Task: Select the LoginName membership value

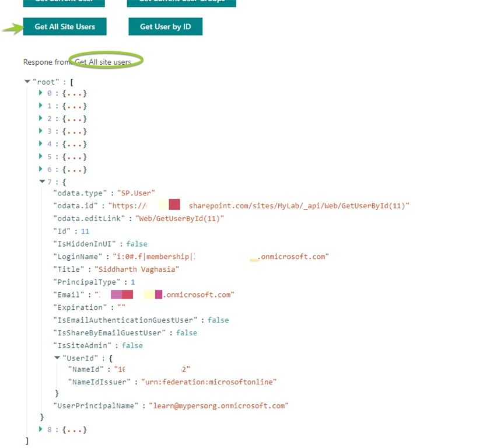Action: coord(221,257)
